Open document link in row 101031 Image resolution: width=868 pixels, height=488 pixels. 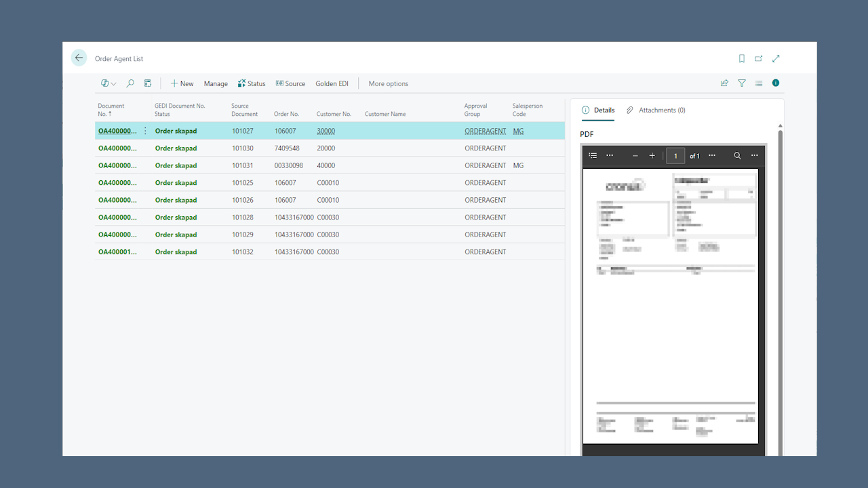(x=117, y=165)
